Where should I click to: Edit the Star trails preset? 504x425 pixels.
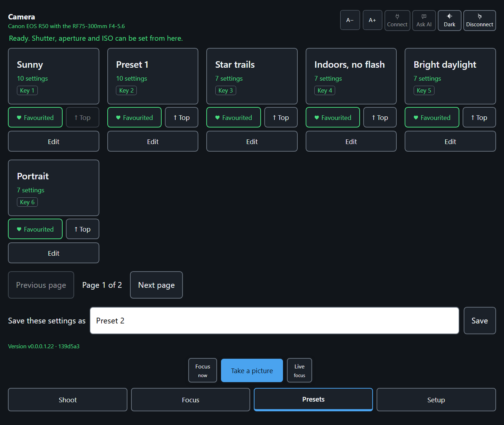(x=252, y=141)
